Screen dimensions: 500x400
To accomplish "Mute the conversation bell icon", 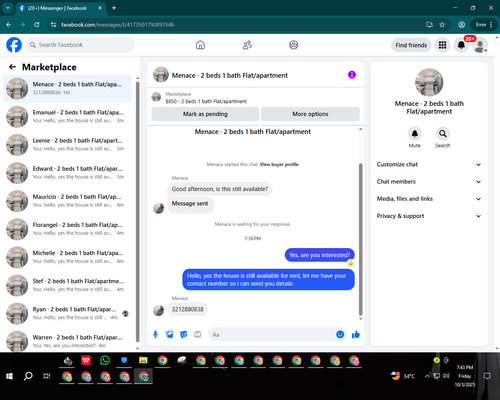I will (x=415, y=134).
